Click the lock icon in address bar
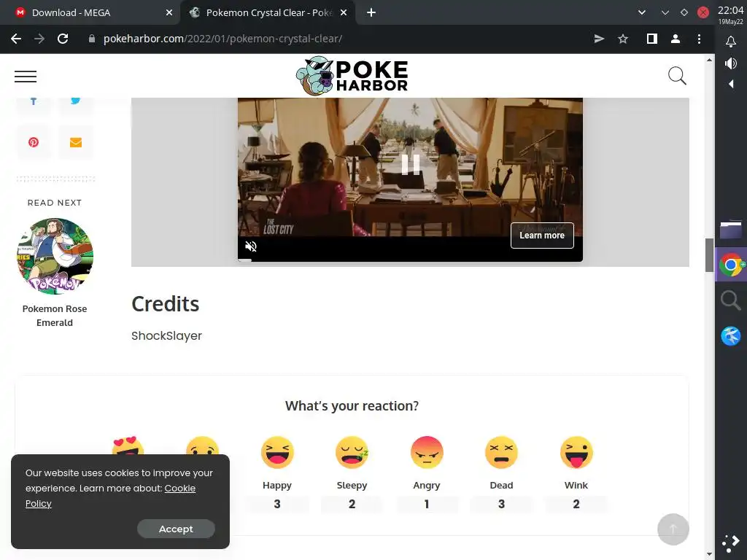This screenshot has height=560, width=747. click(91, 39)
